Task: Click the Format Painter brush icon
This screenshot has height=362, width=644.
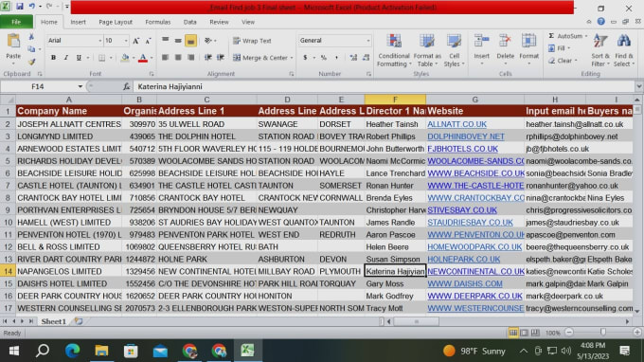Action: tap(31, 62)
